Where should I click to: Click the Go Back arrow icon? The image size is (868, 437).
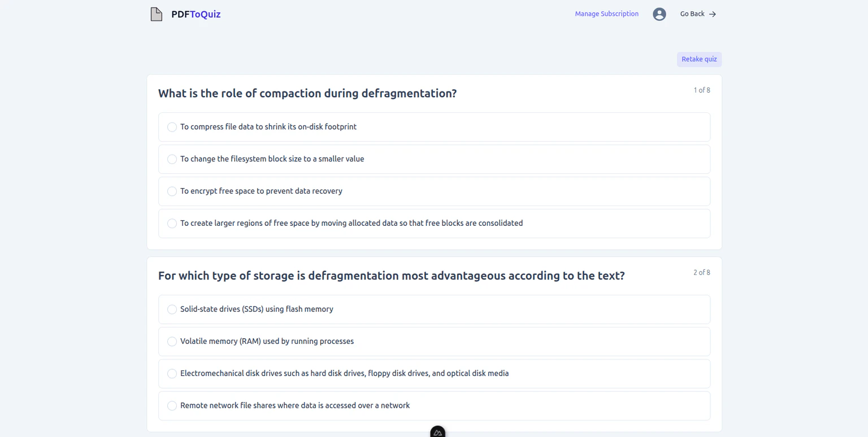[x=712, y=14]
